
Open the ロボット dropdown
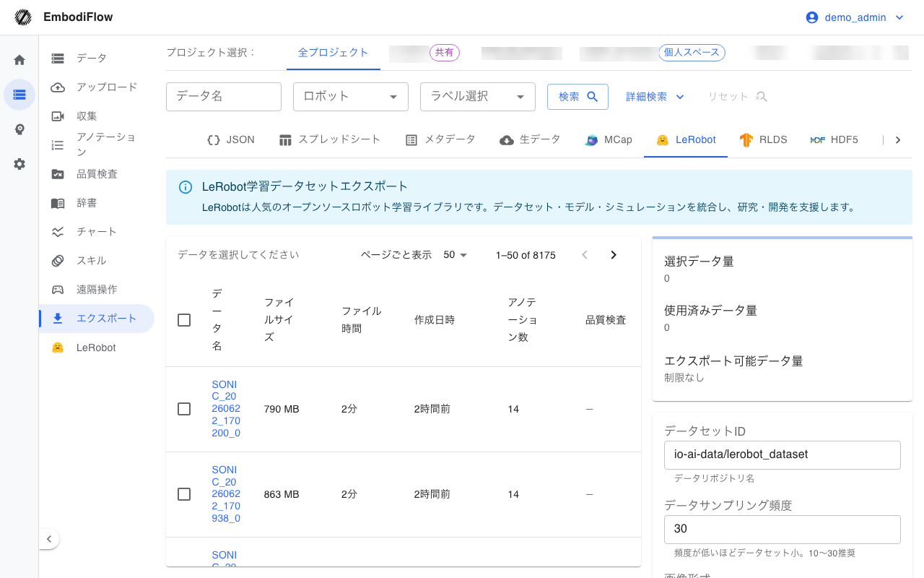point(351,97)
